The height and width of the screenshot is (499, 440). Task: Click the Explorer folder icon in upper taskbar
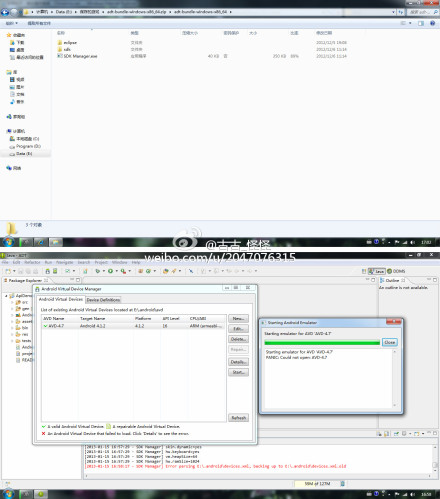click(56, 242)
